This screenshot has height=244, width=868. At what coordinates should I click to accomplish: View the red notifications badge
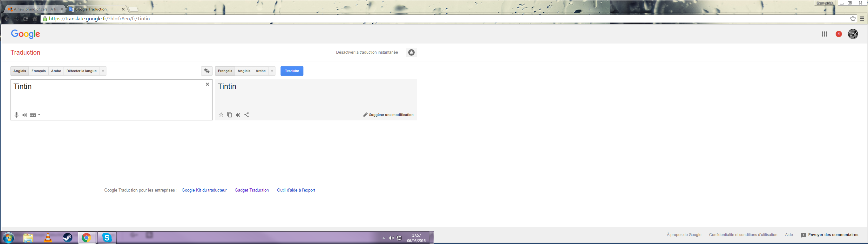pos(839,34)
